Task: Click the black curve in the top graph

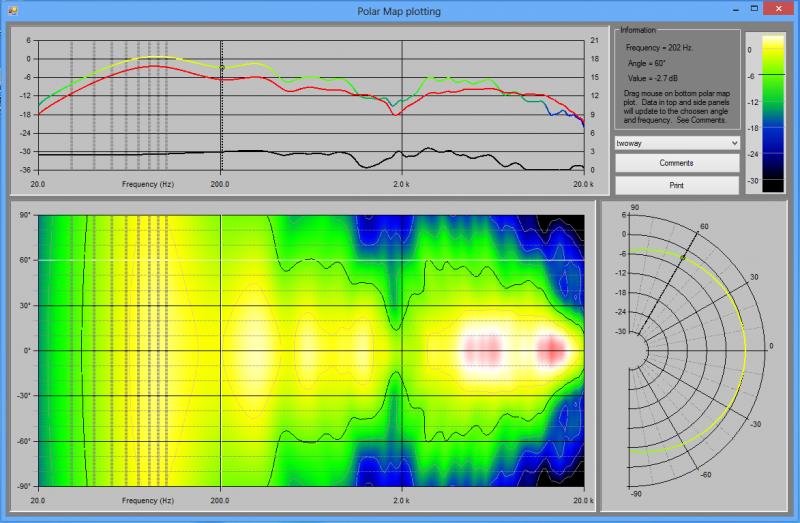Action: click(x=300, y=152)
